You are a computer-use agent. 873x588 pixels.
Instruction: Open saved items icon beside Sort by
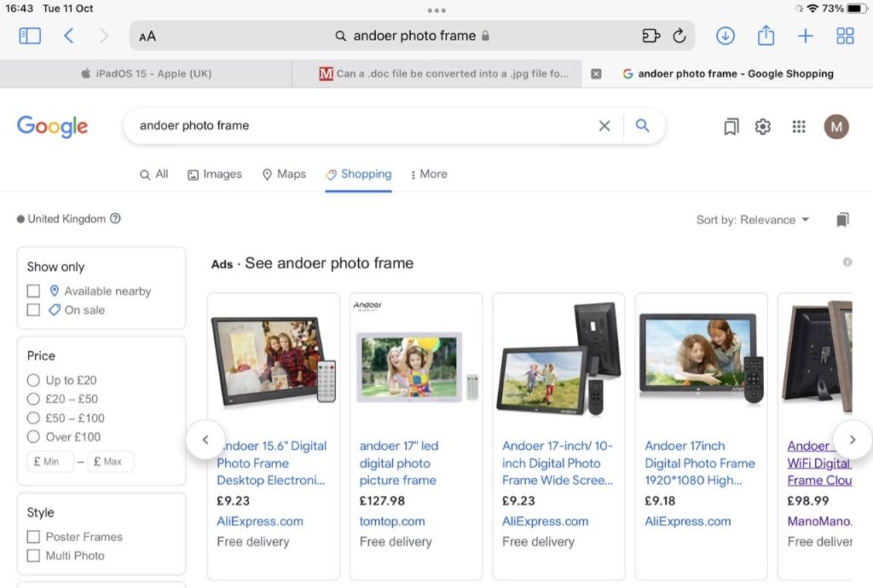pos(842,220)
